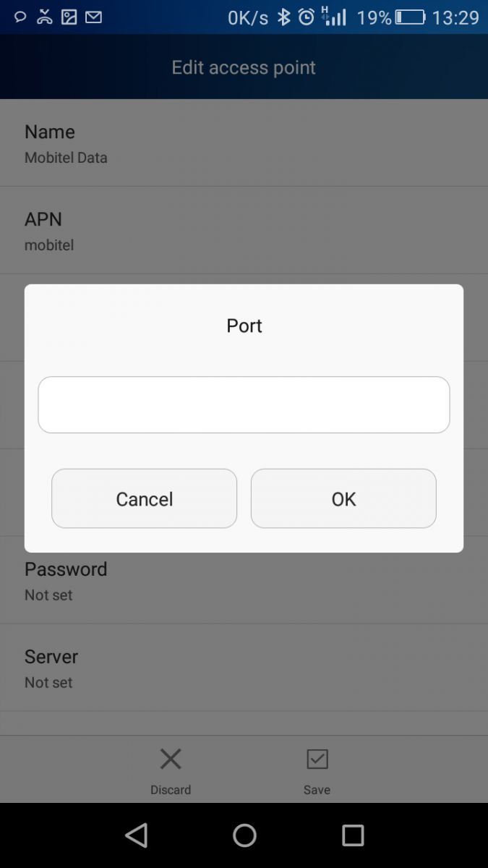Tap the alarm clock status icon
Viewport: 488px width, 868px height.
[x=307, y=17]
